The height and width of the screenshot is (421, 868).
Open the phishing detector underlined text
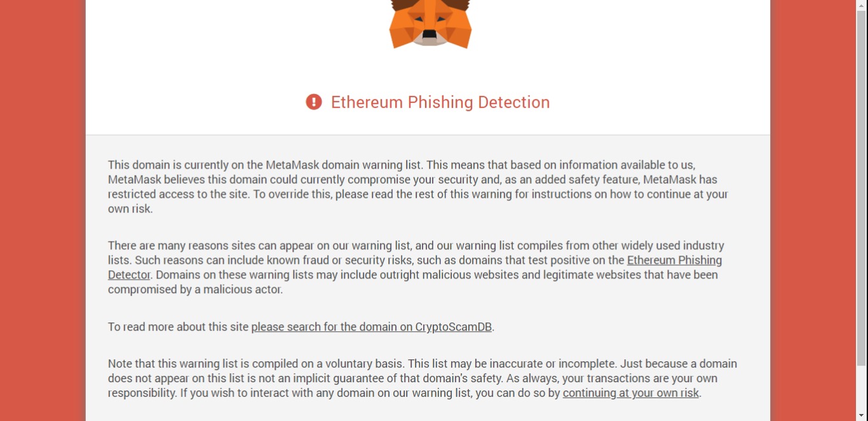click(x=675, y=260)
